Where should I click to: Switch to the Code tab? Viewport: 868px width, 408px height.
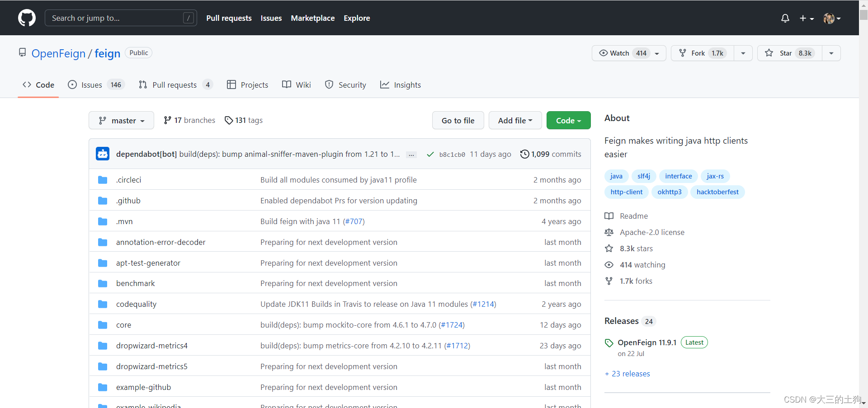pos(38,85)
